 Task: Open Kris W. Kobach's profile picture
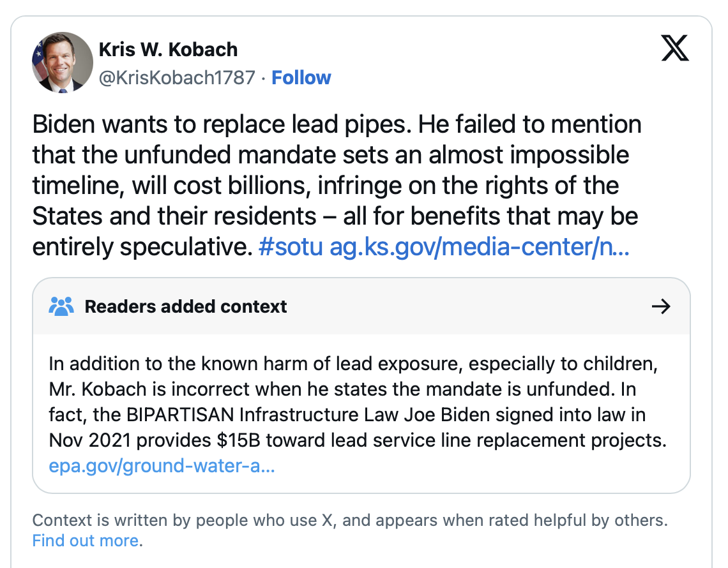point(63,63)
